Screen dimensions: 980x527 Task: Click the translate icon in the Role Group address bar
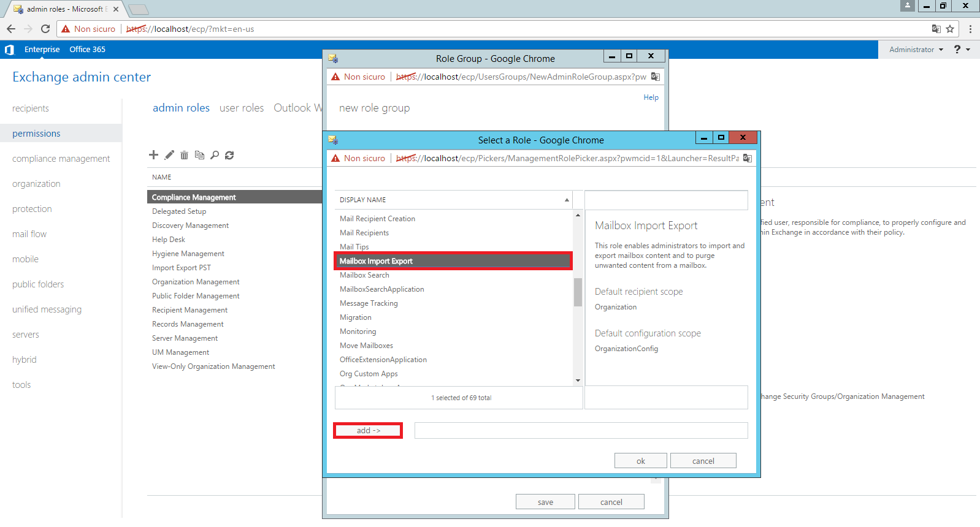pos(655,77)
